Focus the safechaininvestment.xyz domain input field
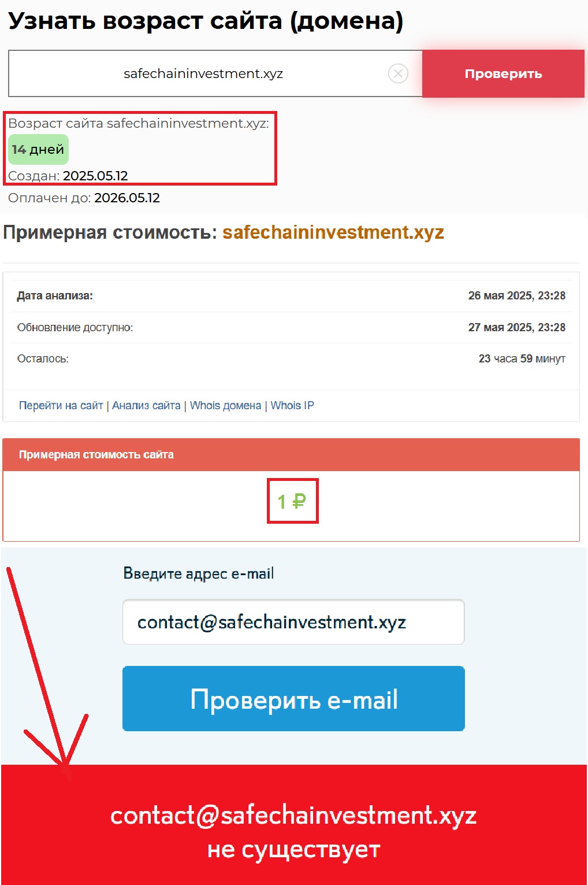Image resolution: width=588 pixels, height=885 pixels. pyautogui.click(x=203, y=73)
